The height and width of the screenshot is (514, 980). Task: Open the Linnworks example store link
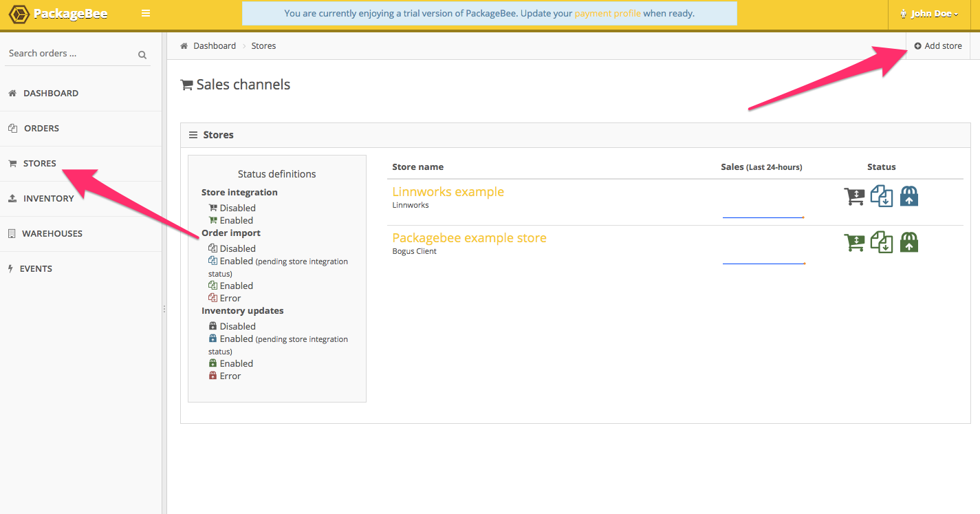click(448, 192)
